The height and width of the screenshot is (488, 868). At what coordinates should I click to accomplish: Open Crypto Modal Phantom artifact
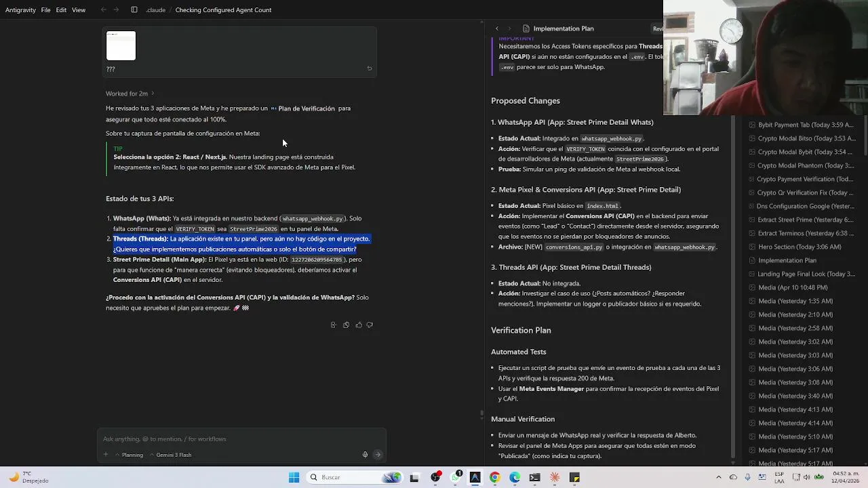(801, 165)
